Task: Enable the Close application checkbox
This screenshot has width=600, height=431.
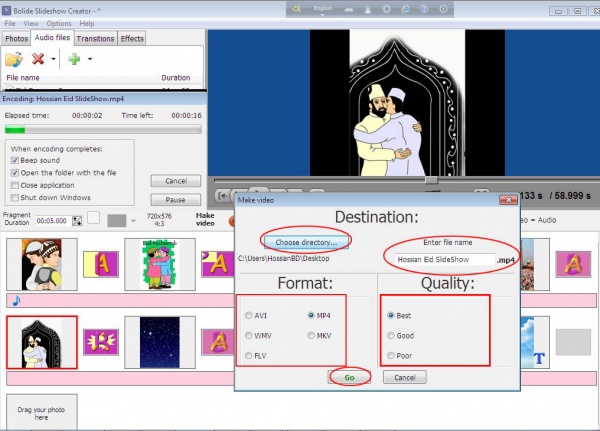Action: pyautogui.click(x=15, y=185)
